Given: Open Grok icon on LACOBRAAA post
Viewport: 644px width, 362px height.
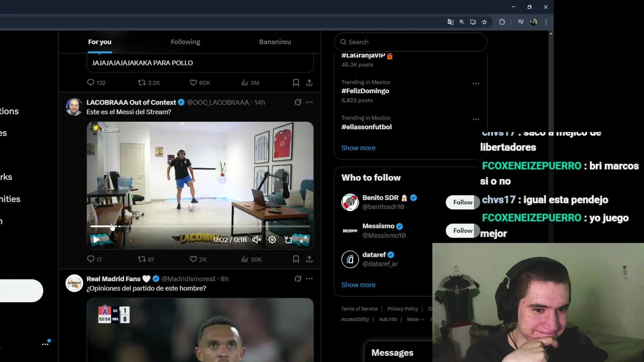Looking at the screenshot, I should tap(298, 102).
